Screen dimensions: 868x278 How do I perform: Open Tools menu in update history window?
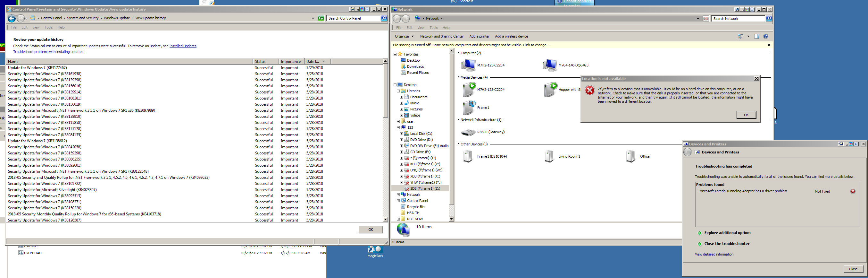click(49, 27)
